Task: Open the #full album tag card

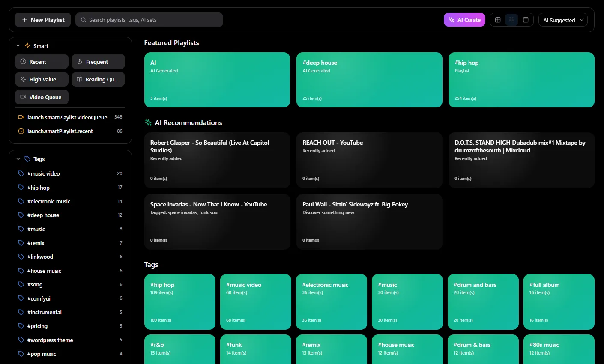Action: [x=559, y=302]
